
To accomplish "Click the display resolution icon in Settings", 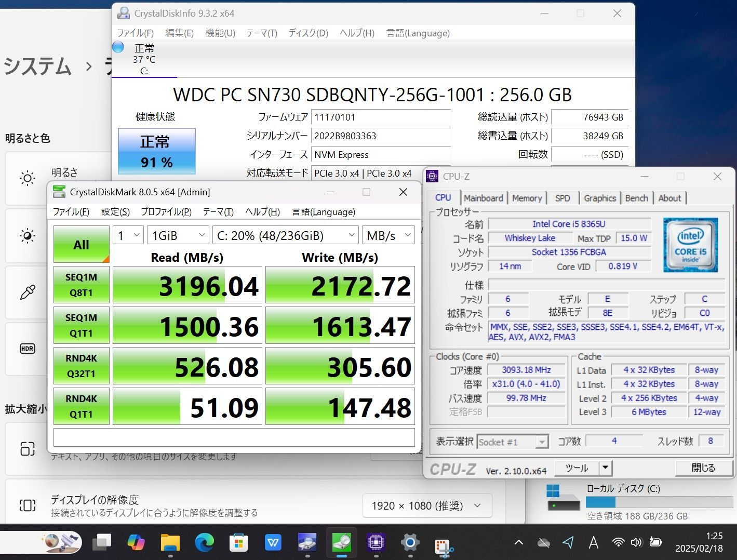I will point(28,505).
